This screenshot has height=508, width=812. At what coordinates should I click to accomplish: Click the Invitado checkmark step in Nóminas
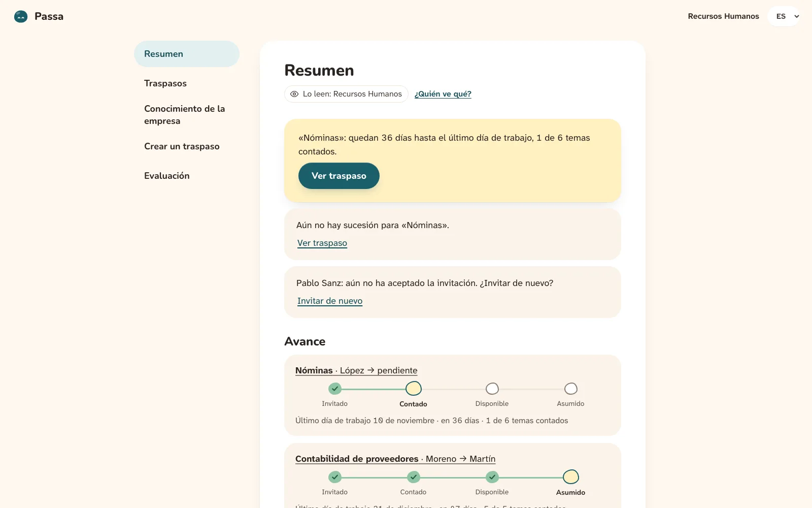335,389
